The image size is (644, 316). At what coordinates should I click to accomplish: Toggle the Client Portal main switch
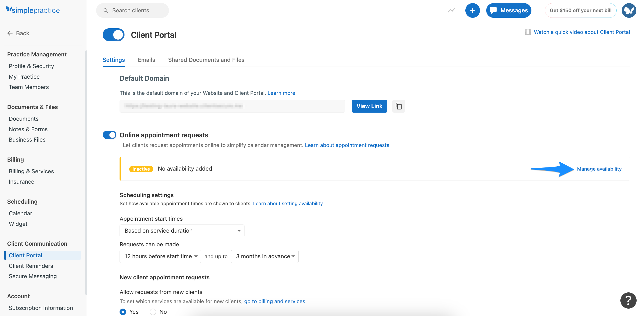pos(113,35)
